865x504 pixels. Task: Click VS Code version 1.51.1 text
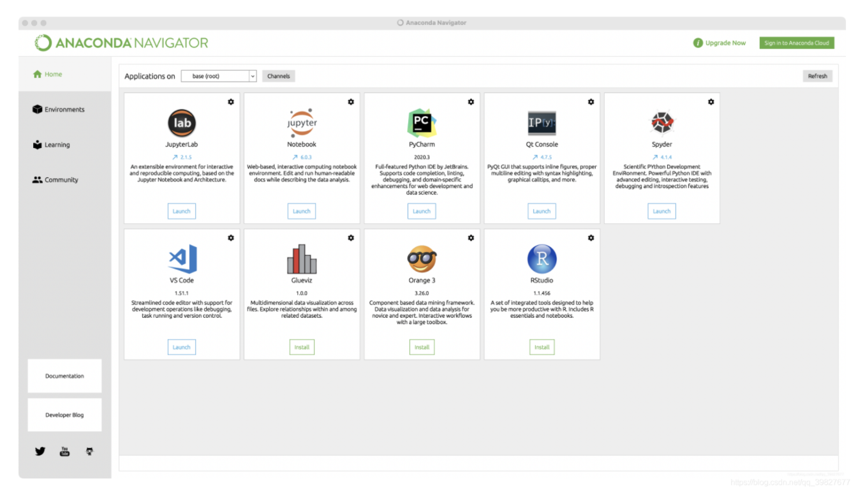pyautogui.click(x=182, y=293)
